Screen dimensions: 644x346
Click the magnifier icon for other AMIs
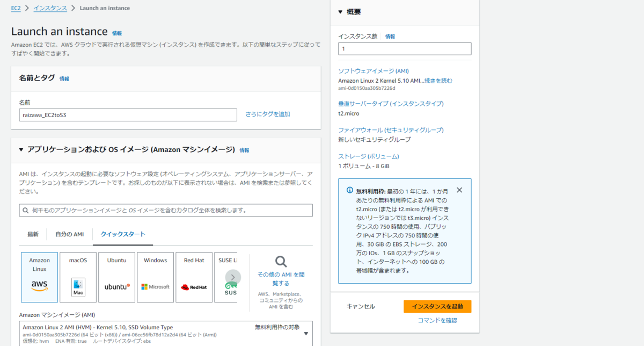click(x=281, y=262)
